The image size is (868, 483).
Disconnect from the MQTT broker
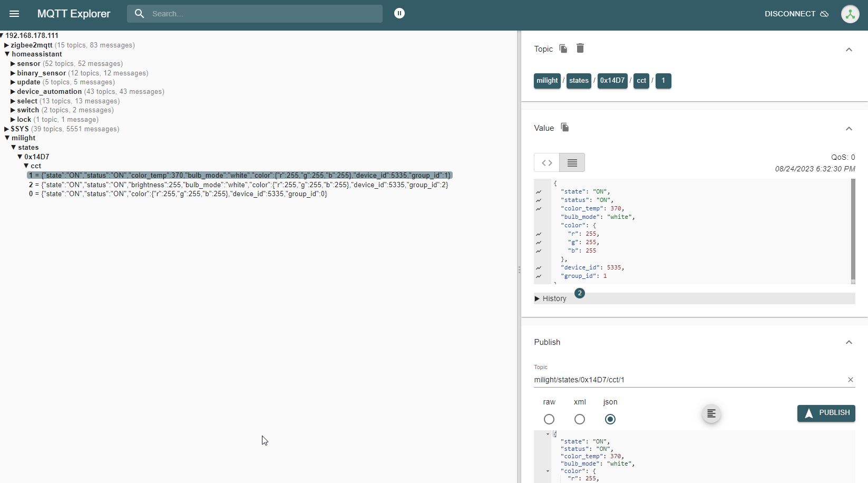796,14
